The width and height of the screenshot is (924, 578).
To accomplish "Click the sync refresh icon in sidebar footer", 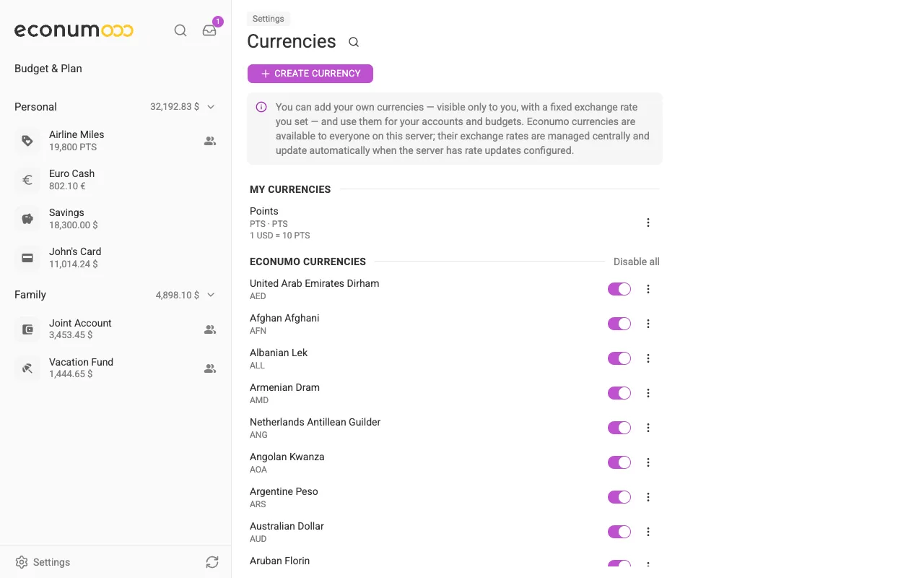I will 212,561.
